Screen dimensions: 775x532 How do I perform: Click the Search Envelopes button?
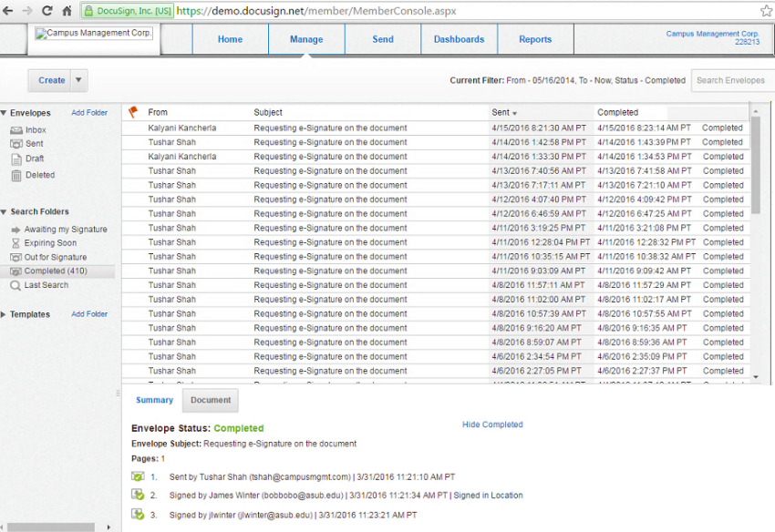pos(730,80)
